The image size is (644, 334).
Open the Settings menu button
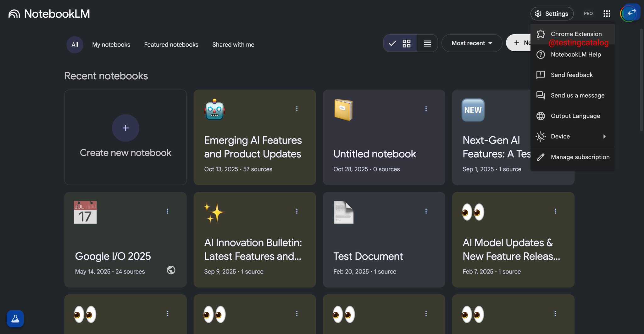click(x=552, y=14)
